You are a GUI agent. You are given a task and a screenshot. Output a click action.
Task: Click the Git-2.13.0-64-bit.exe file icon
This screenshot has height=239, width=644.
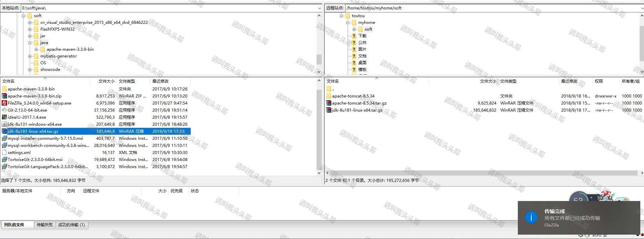4,110
